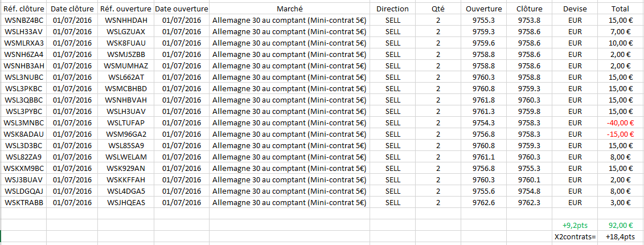Select the "Marché" header cell

tap(289, 9)
